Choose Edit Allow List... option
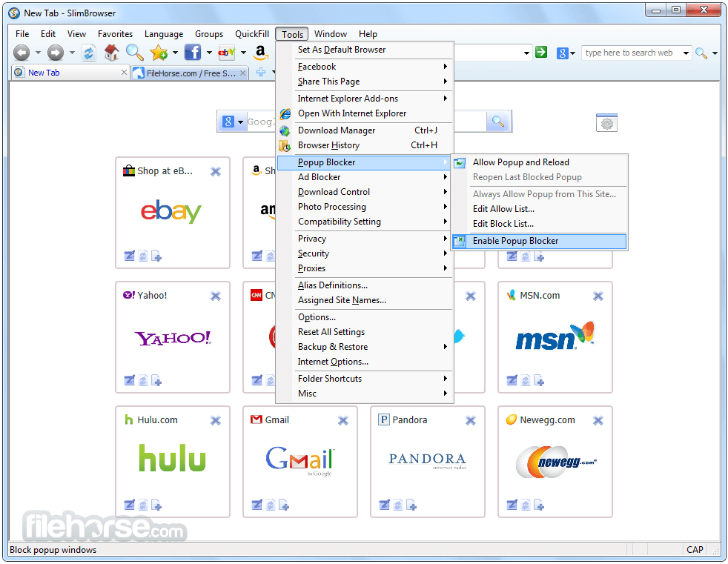Image resolution: width=728 pixels, height=564 pixels. [503, 209]
